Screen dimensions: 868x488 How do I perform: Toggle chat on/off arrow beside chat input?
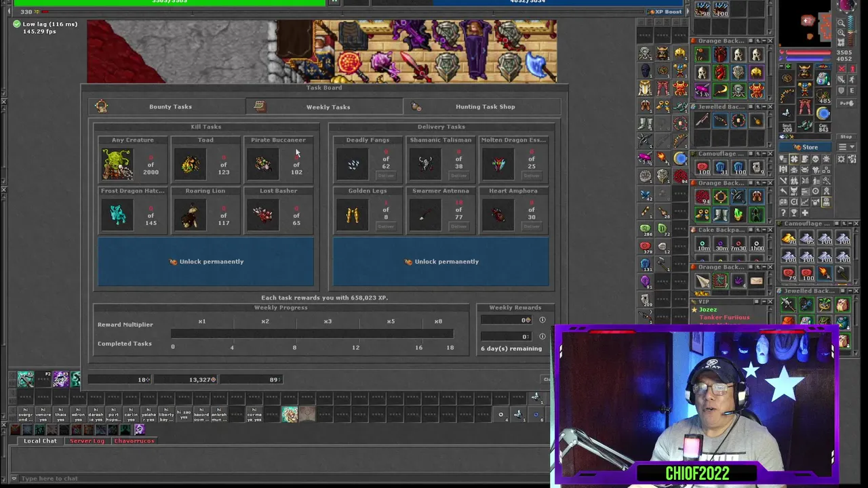coord(14,479)
